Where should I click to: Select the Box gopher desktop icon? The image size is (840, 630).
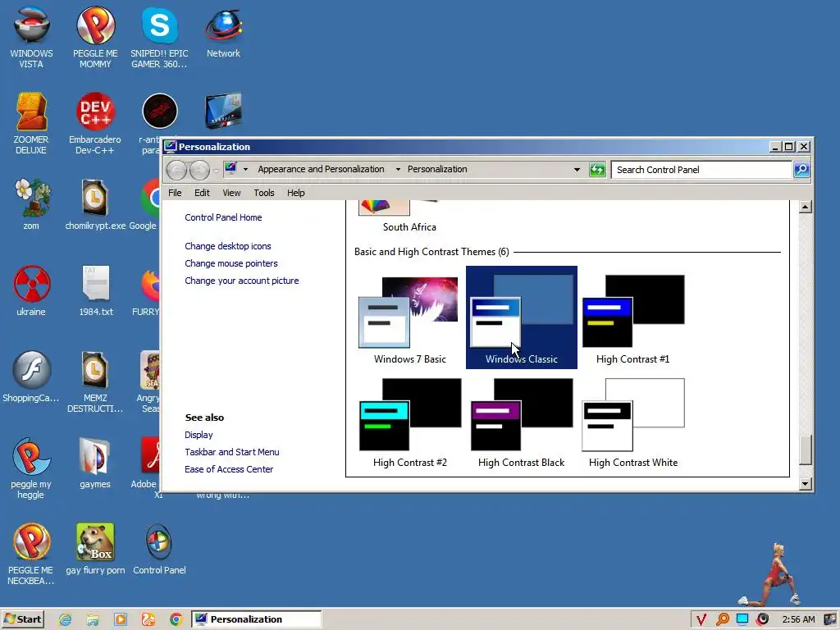click(95, 549)
